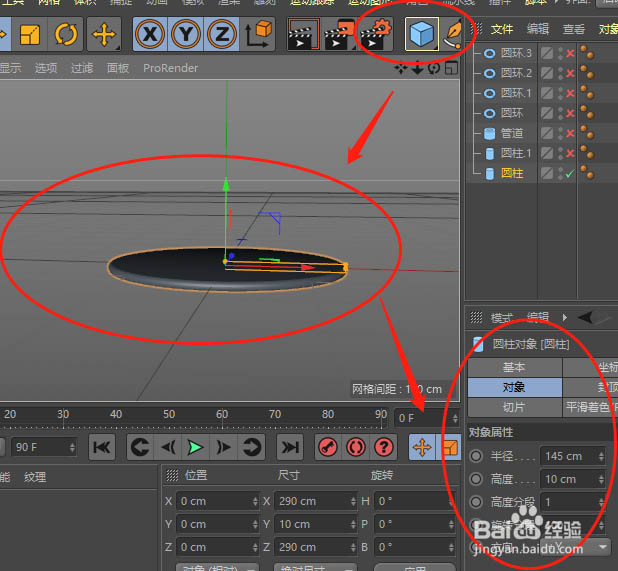Open attribute manager 模式 menu
This screenshot has height=571, width=618.
coord(502,318)
